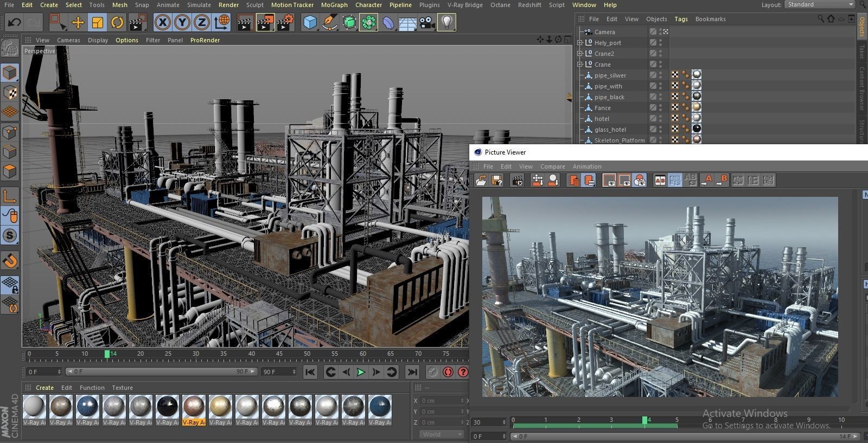Render to Picture Viewer icon
The image size is (868, 443).
(x=265, y=23)
